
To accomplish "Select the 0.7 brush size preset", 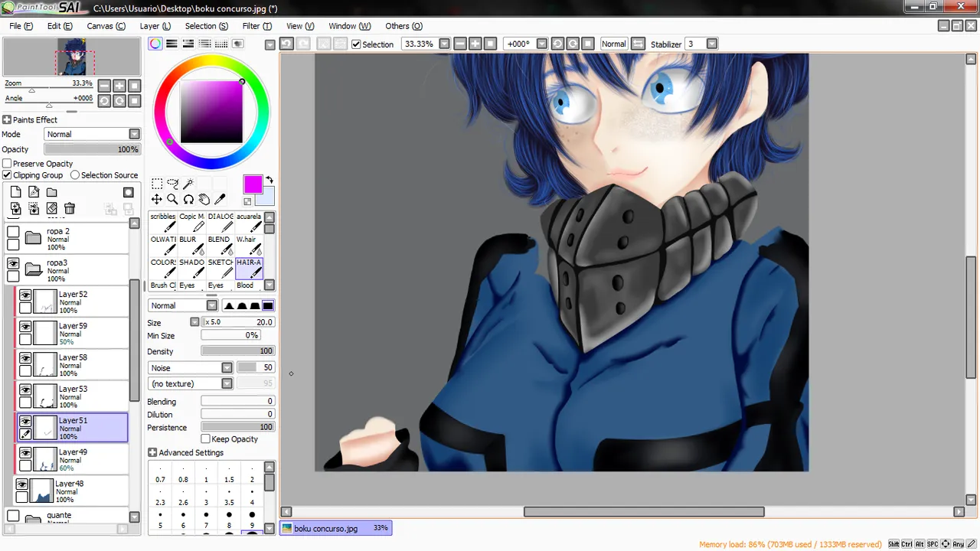I will tap(160, 475).
